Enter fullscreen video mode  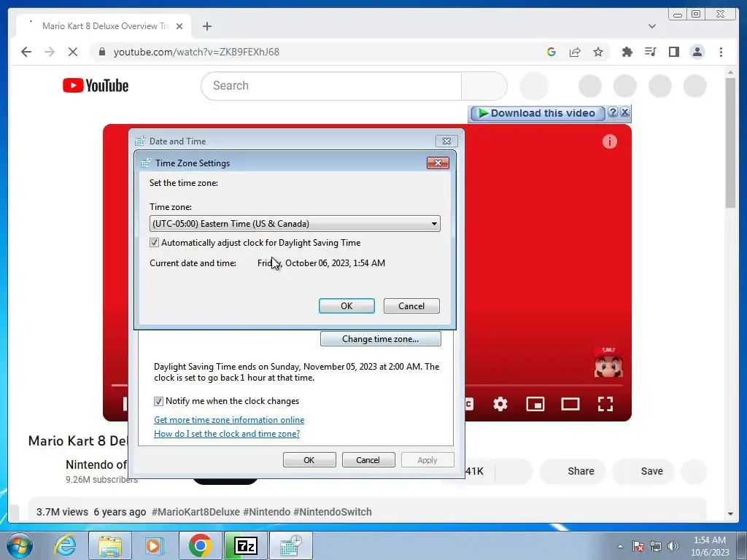pos(605,404)
